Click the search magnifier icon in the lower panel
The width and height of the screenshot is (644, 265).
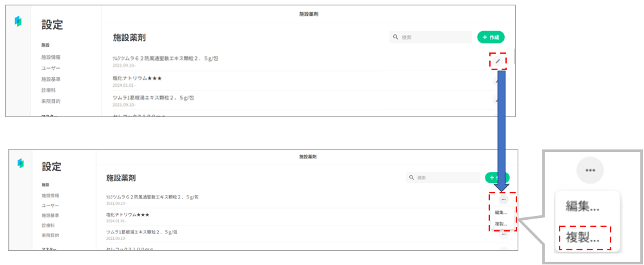click(411, 177)
